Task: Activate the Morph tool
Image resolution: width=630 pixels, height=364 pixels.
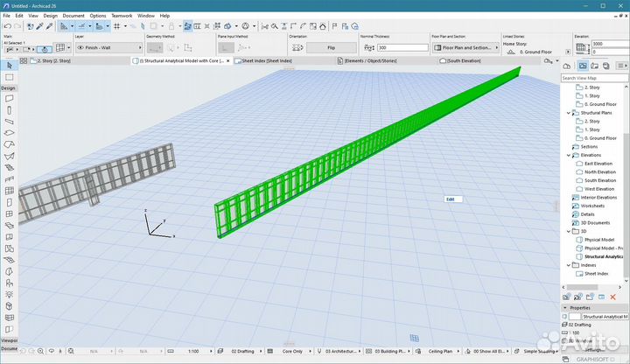Action: pyautogui.click(x=10, y=305)
